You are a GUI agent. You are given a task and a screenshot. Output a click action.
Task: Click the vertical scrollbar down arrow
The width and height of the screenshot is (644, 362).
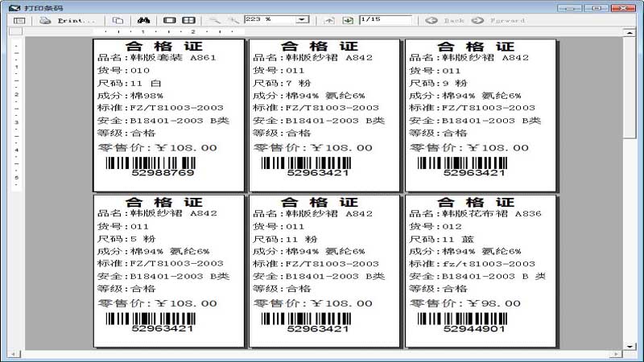630,347
